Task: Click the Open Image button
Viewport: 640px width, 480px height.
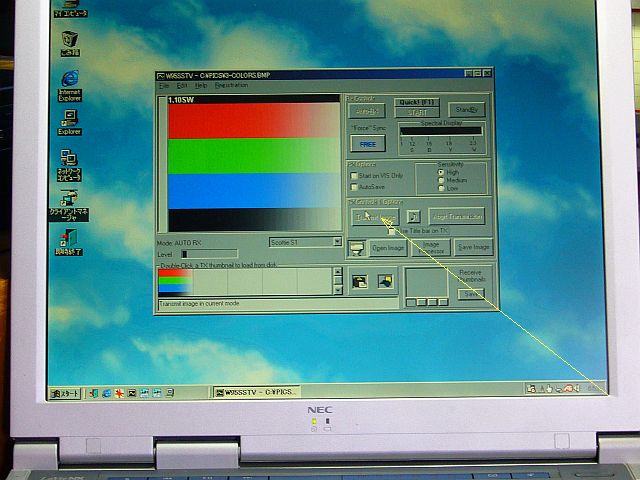Action: [389, 247]
